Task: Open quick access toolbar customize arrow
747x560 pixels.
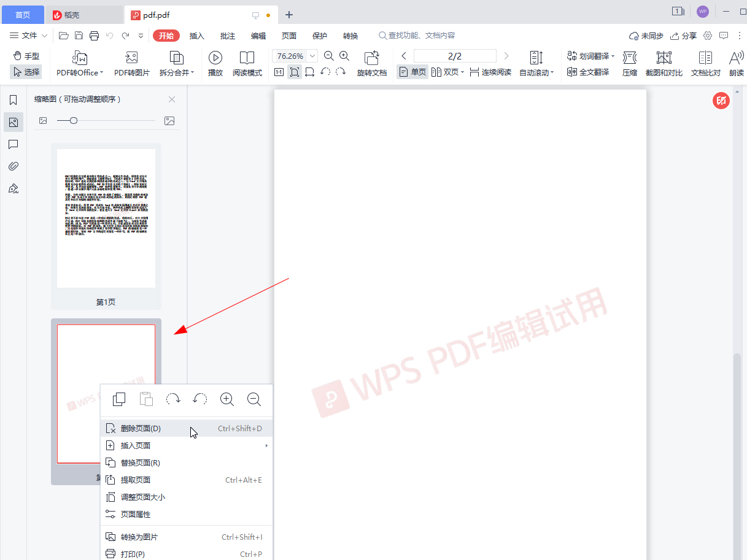Action: click(x=141, y=36)
